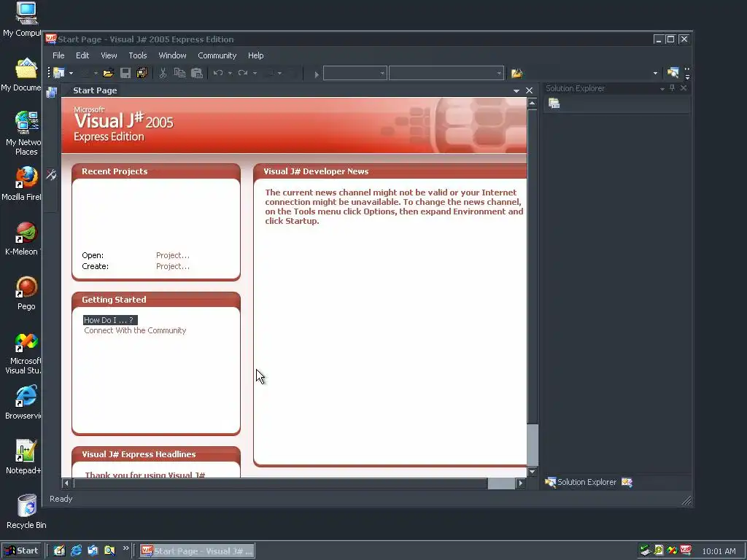Image resolution: width=747 pixels, height=560 pixels.
Task: Click the Solution Explorer toolbar icon at far right
Action: [x=673, y=73]
